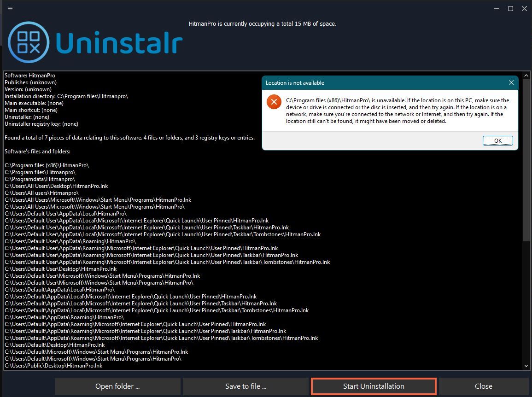The height and width of the screenshot is (397, 532).
Task: Open the hamburger menu icon
Action: click(x=11, y=8)
